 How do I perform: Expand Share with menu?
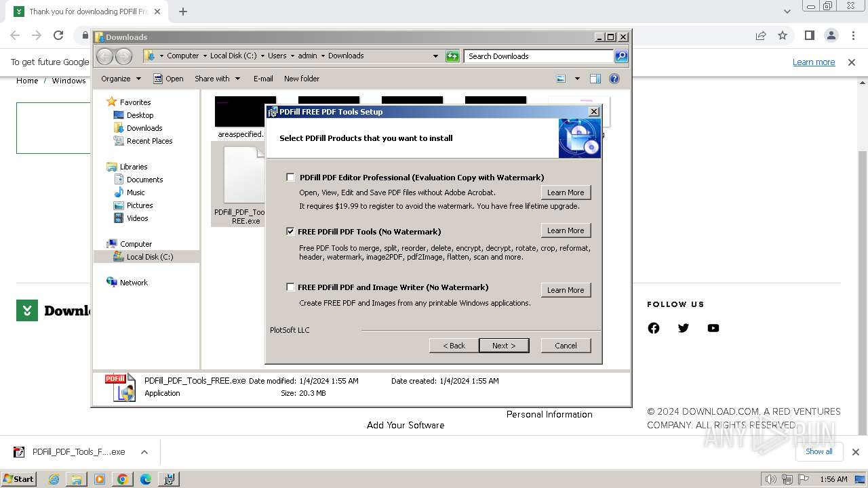217,79
